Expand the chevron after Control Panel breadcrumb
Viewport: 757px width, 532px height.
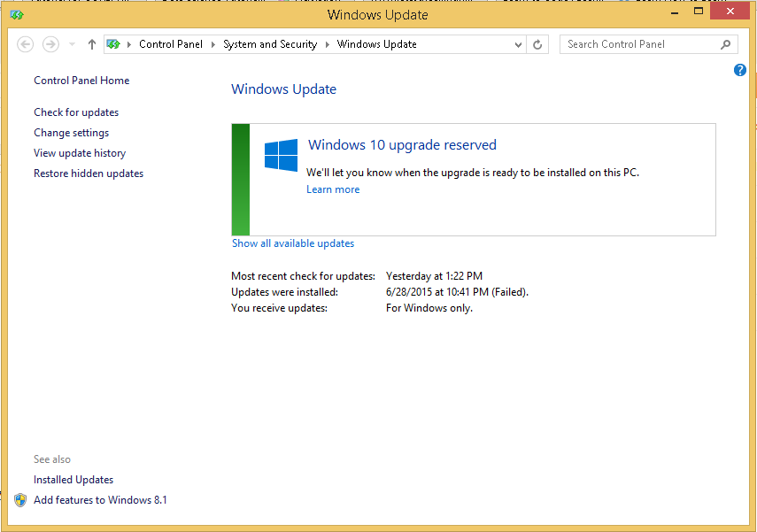pyautogui.click(x=212, y=44)
